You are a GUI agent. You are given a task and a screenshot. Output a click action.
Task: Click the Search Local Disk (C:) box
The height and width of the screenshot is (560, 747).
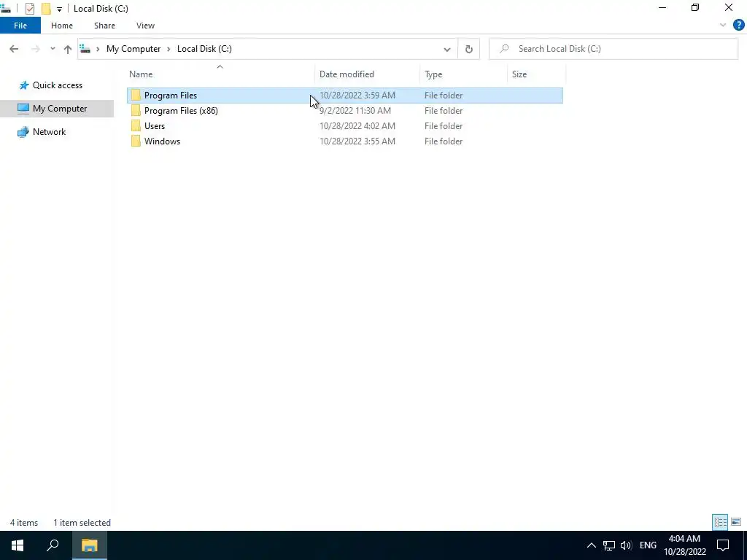coord(614,49)
